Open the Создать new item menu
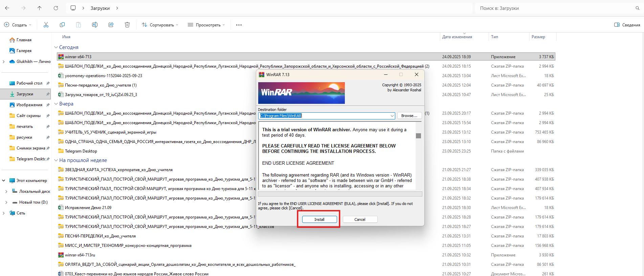The height and width of the screenshot is (276, 644). (x=18, y=25)
